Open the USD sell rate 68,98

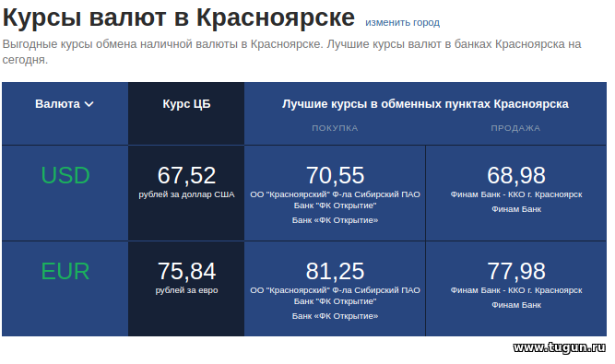click(x=516, y=175)
